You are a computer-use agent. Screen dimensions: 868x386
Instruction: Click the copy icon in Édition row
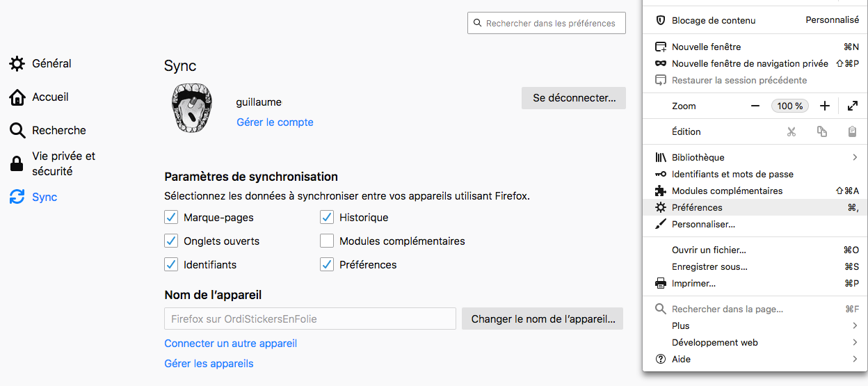(x=822, y=131)
